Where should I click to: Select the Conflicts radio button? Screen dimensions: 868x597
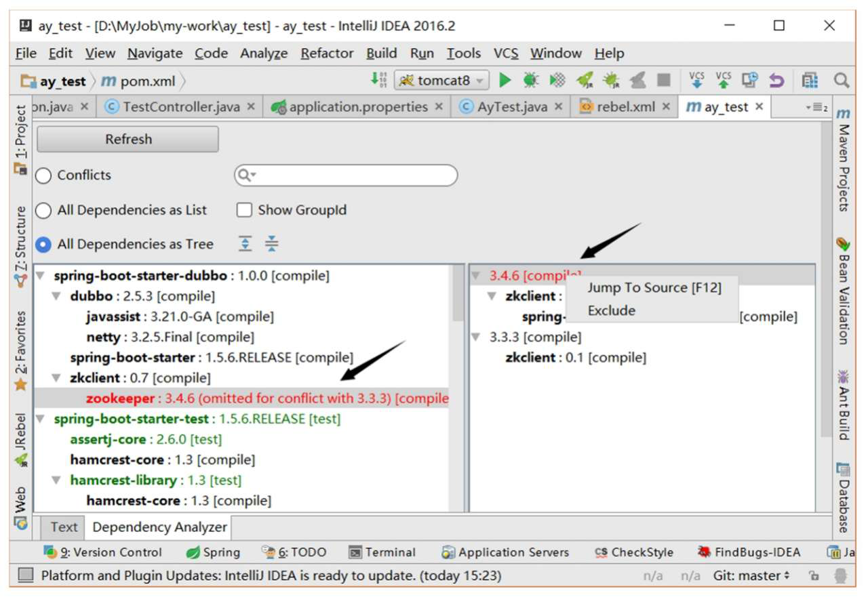point(43,176)
